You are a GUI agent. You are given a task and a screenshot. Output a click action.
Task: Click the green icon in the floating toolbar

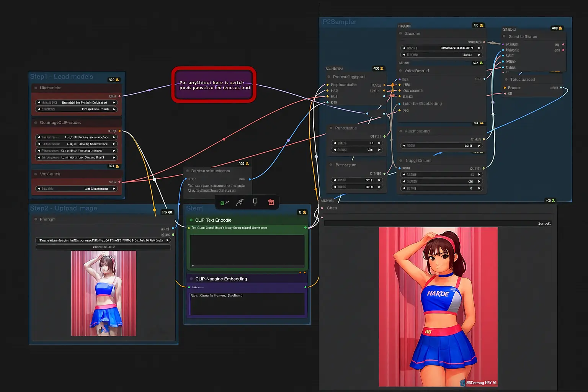point(224,203)
